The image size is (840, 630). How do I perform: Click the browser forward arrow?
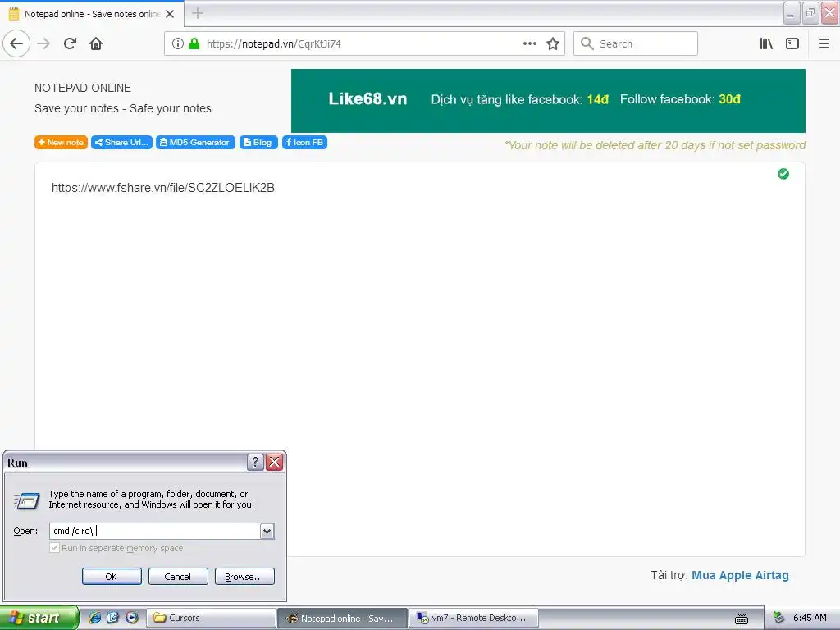[44, 43]
